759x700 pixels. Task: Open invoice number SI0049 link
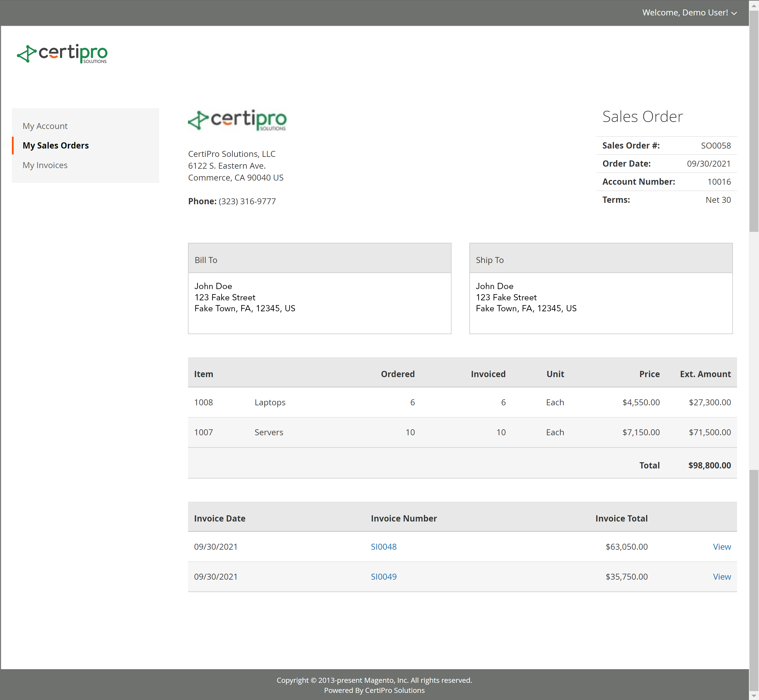383,577
